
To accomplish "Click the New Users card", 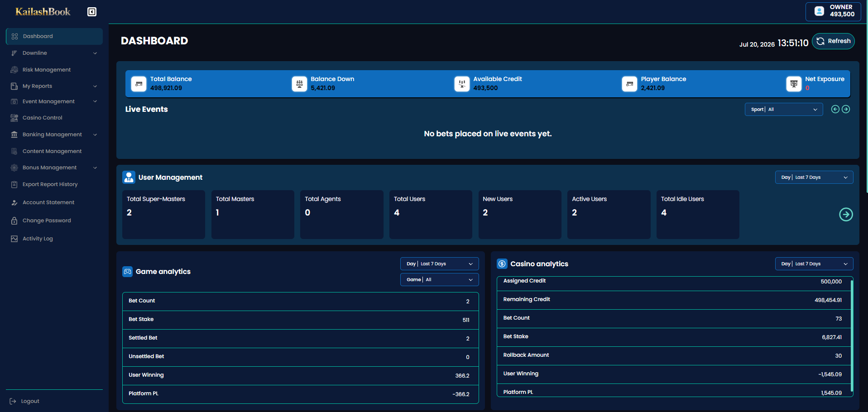I will (x=520, y=215).
